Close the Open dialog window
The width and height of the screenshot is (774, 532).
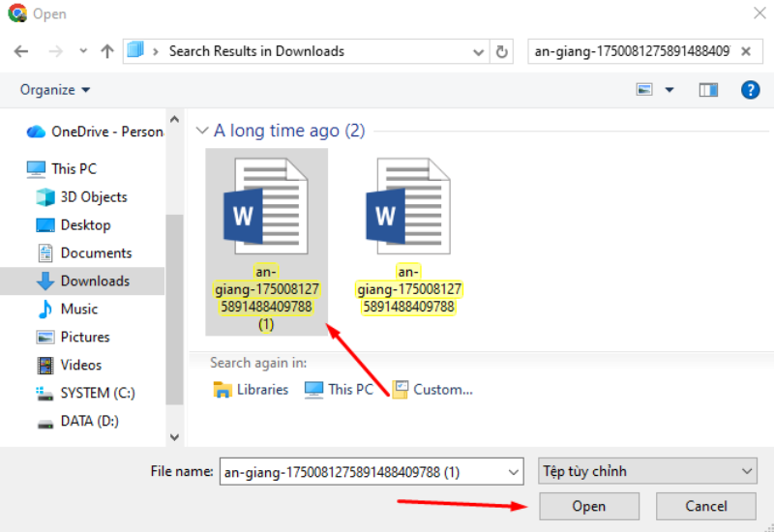pos(759,14)
